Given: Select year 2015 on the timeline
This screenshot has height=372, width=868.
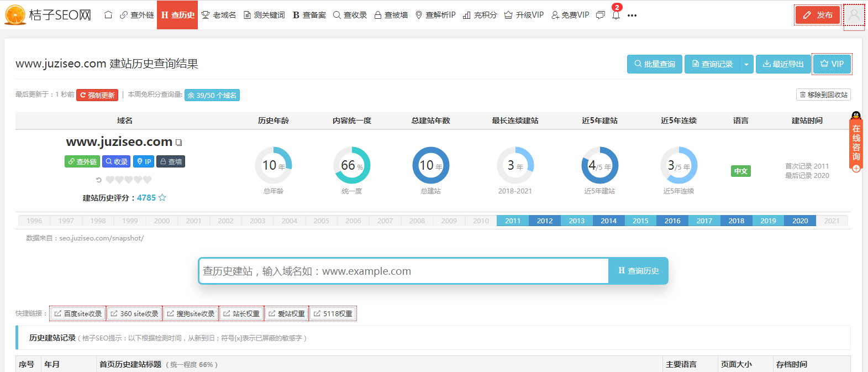Looking at the screenshot, I should pos(640,221).
